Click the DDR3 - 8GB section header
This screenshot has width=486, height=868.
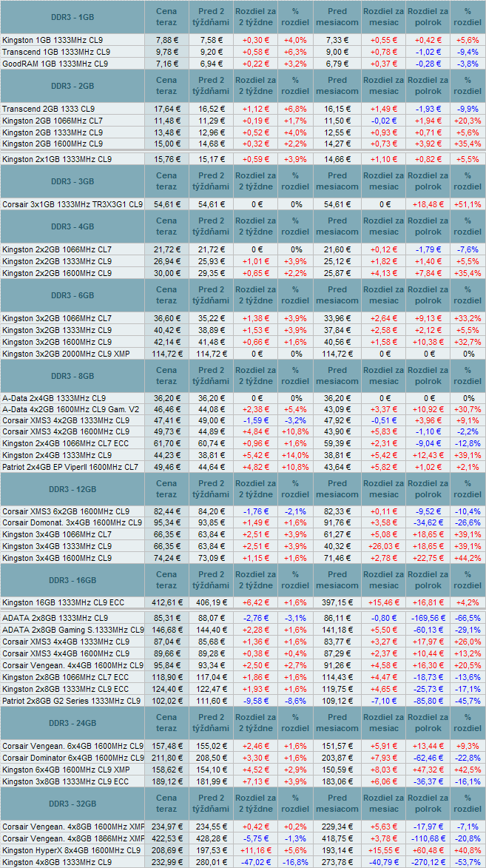72,376
